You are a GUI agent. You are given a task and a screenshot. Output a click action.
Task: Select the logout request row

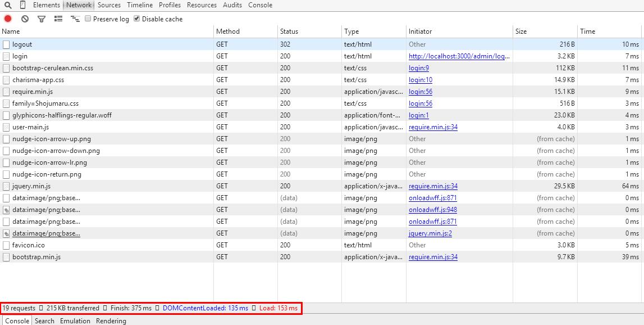tap(22, 44)
